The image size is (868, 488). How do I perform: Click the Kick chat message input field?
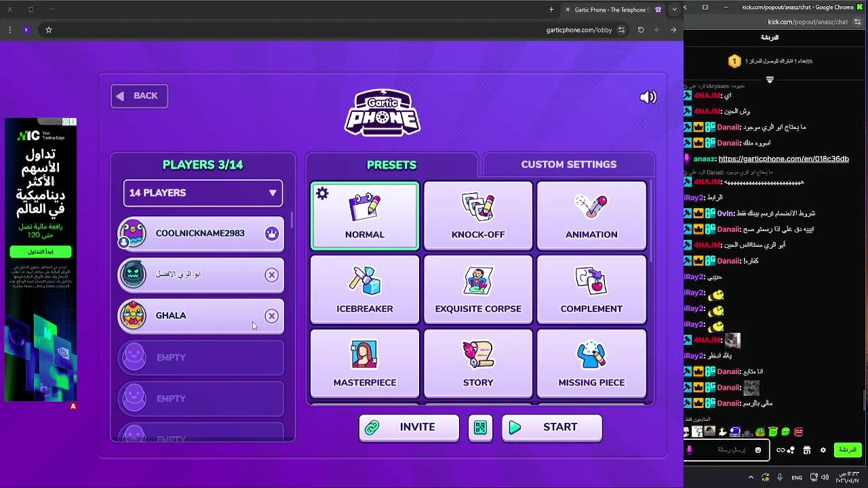point(726,450)
